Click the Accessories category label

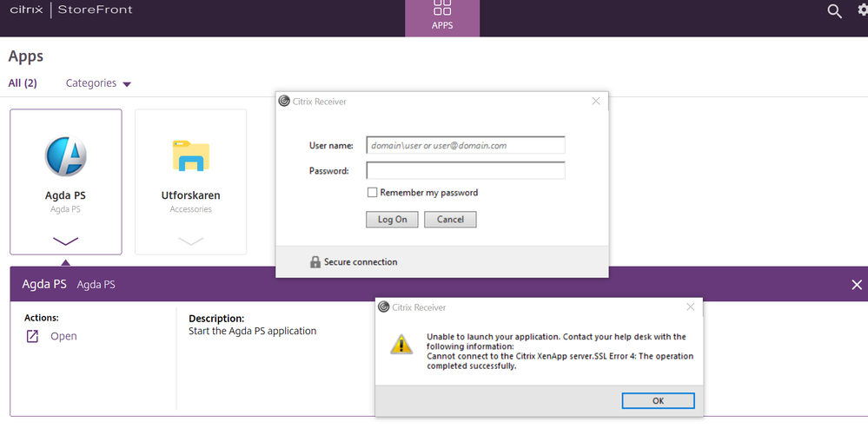tap(190, 209)
